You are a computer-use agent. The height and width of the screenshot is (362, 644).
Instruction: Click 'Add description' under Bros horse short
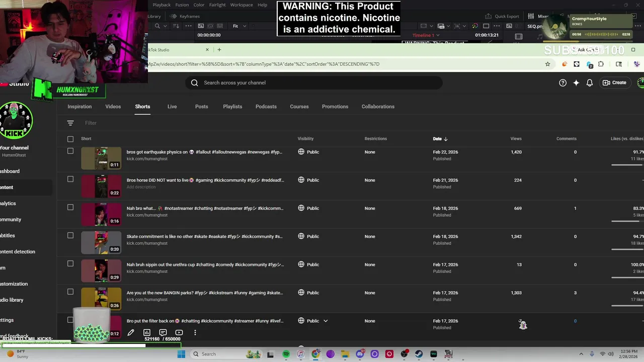[x=141, y=187]
